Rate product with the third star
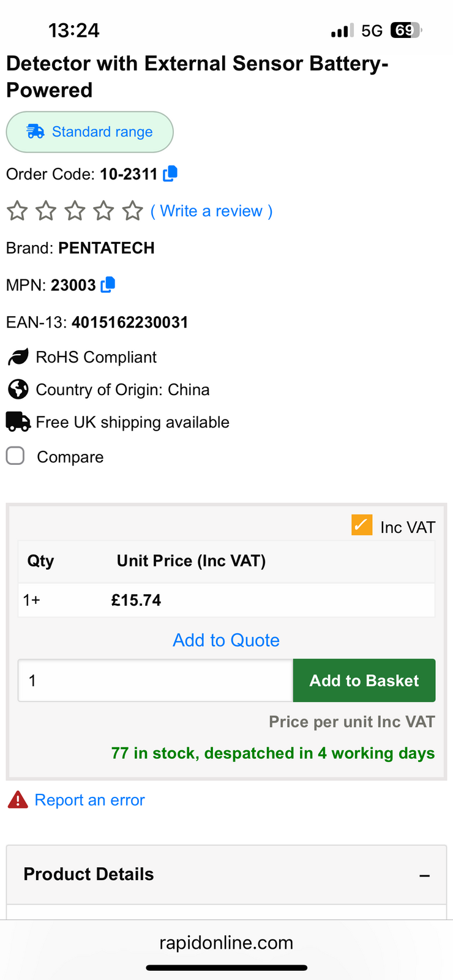 (x=75, y=211)
